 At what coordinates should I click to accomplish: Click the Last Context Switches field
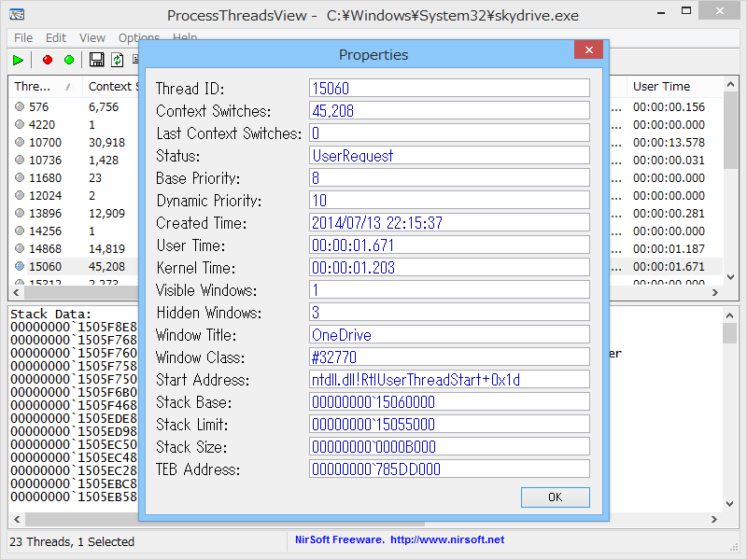[x=449, y=133]
